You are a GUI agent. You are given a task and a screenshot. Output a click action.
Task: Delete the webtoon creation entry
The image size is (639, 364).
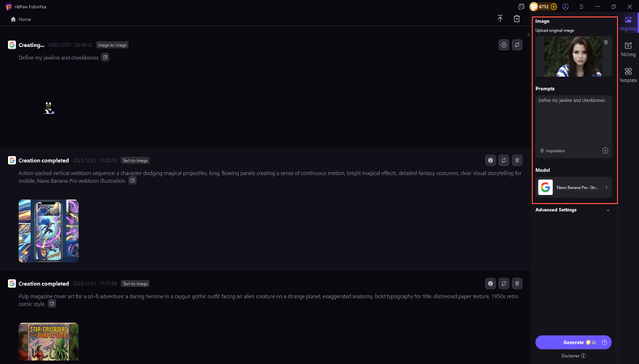click(x=518, y=160)
